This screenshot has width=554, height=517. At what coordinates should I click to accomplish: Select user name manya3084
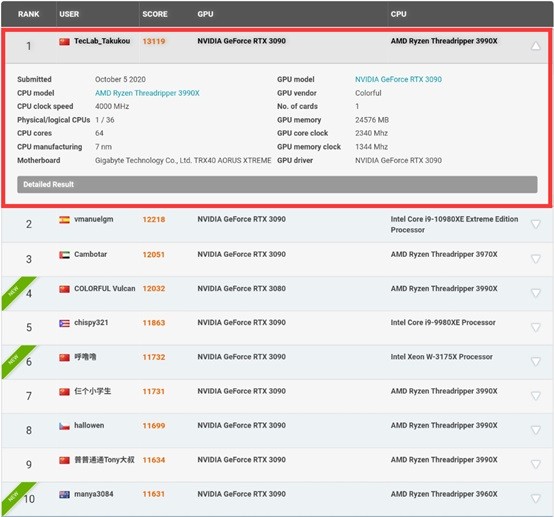(x=94, y=494)
